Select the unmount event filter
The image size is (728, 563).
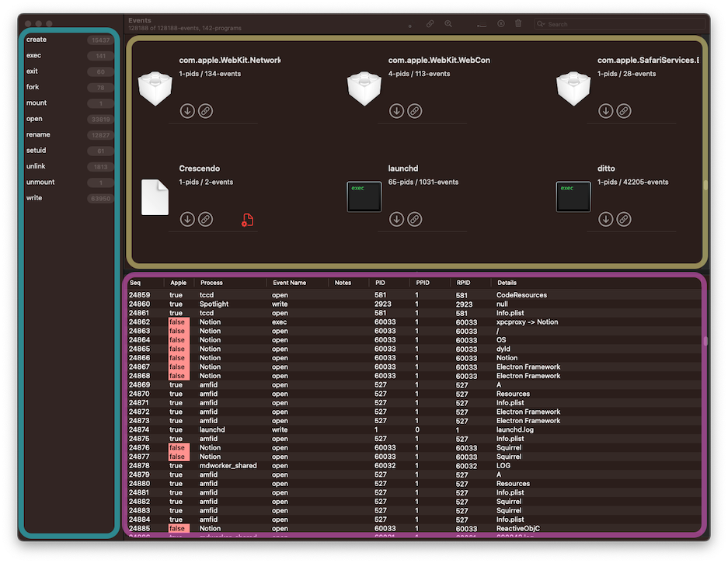pos(68,182)
